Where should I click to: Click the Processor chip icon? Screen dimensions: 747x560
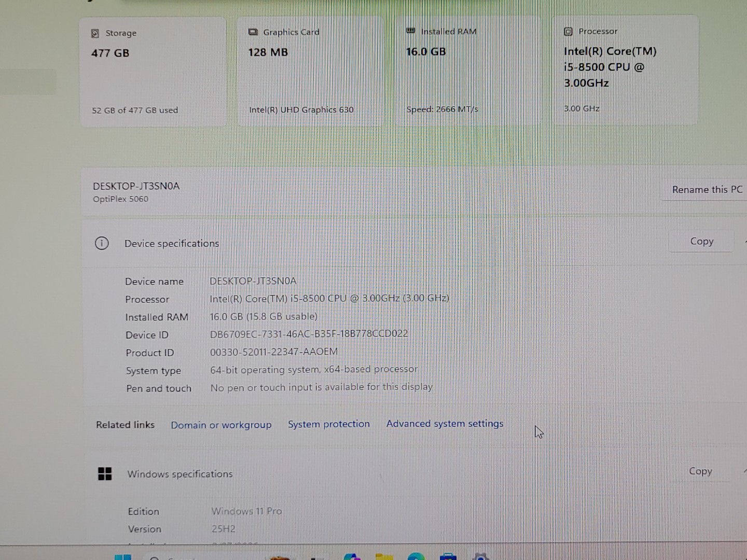569,32
